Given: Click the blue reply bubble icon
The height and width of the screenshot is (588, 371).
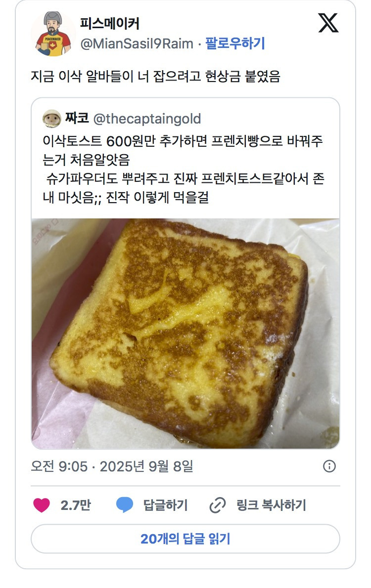Looking at the screenshot, I should (124, 505).
